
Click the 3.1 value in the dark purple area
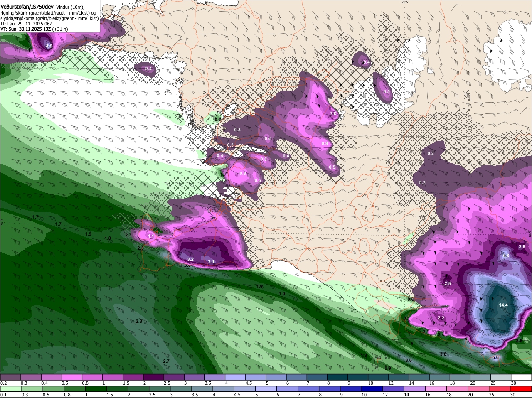point(211,262)
